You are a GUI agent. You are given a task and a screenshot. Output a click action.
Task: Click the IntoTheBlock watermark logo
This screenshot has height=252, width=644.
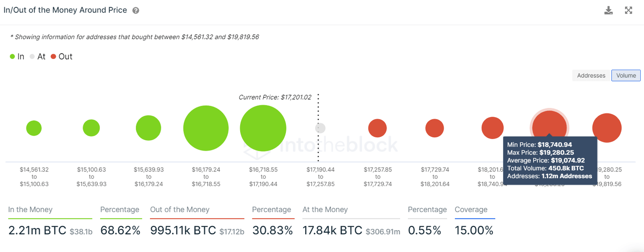(321, 145)
